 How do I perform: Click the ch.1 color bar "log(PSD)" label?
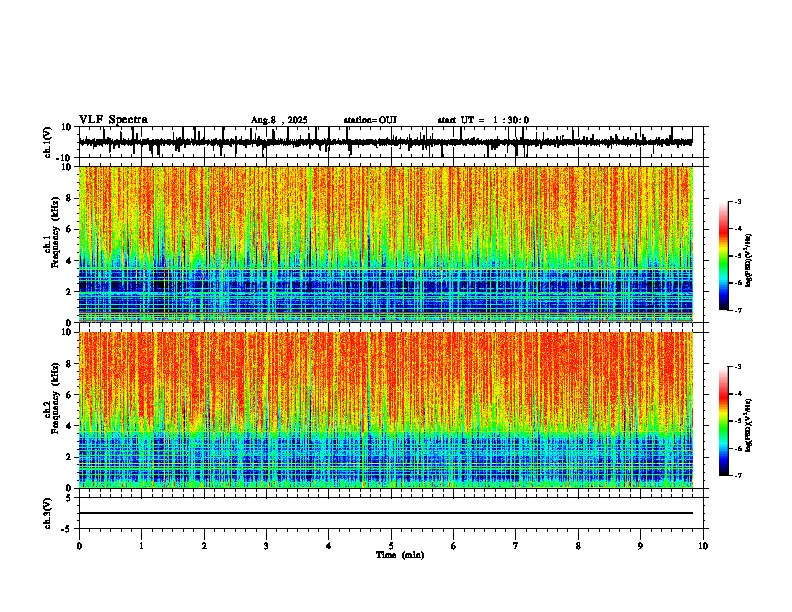point(748,261)
